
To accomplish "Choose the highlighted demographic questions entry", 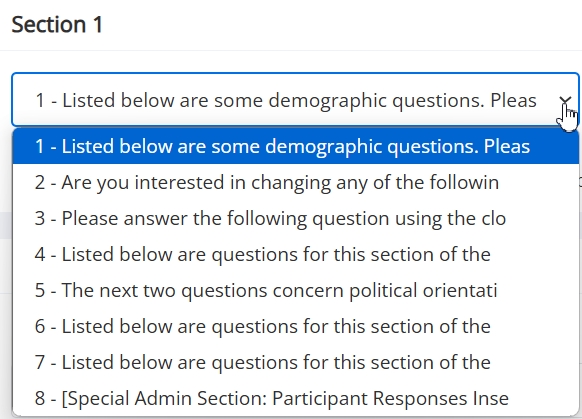I will (x=295, y=146).
